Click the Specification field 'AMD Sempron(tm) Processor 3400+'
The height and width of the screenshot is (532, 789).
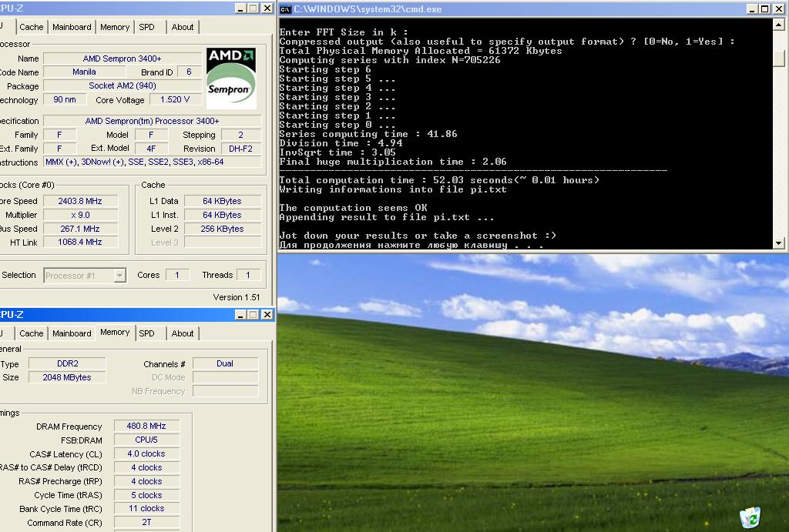[x=153, y=121]
